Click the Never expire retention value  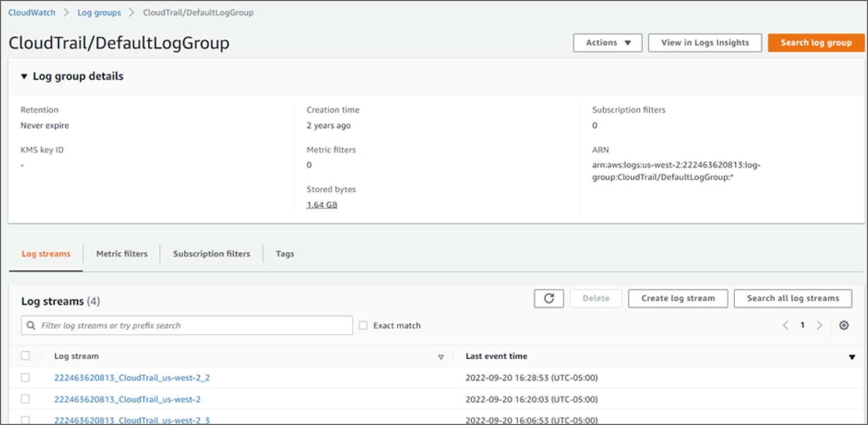pyautogui.click(x=45, y=125)
